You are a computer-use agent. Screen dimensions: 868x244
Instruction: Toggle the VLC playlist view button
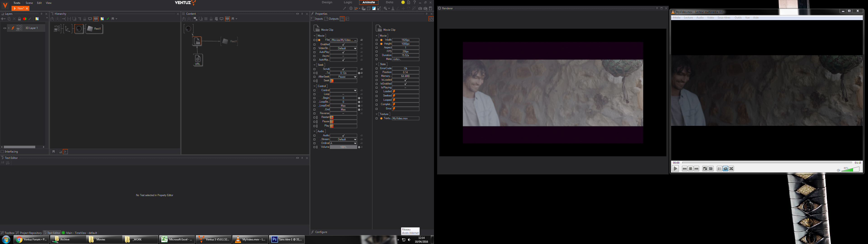(719, 169)
